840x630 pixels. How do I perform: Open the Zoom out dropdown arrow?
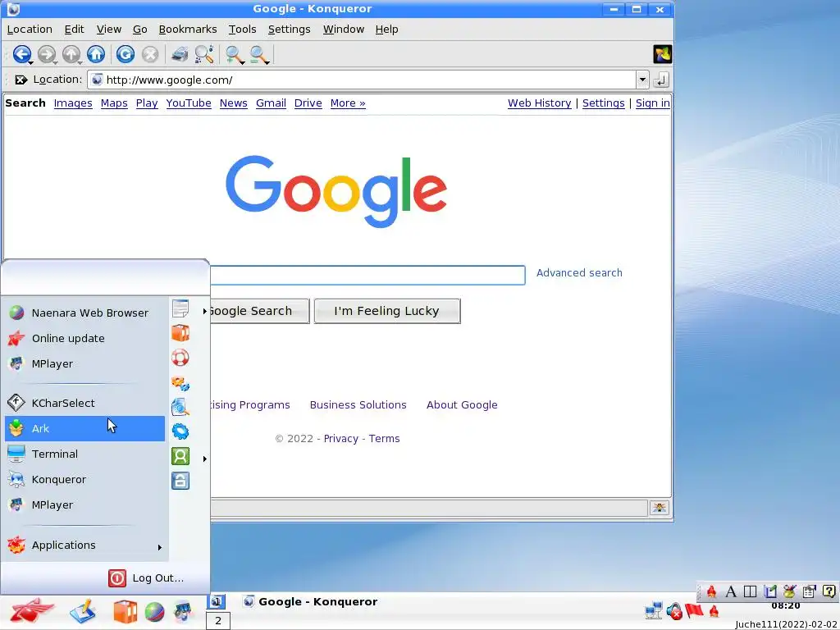(x=267, y=62)
